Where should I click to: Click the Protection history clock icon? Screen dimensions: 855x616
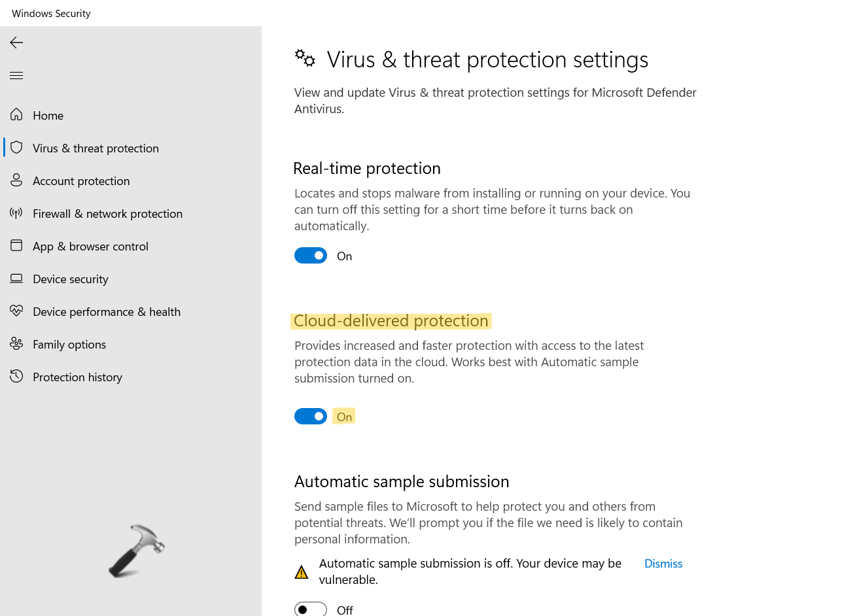[16, 377]
